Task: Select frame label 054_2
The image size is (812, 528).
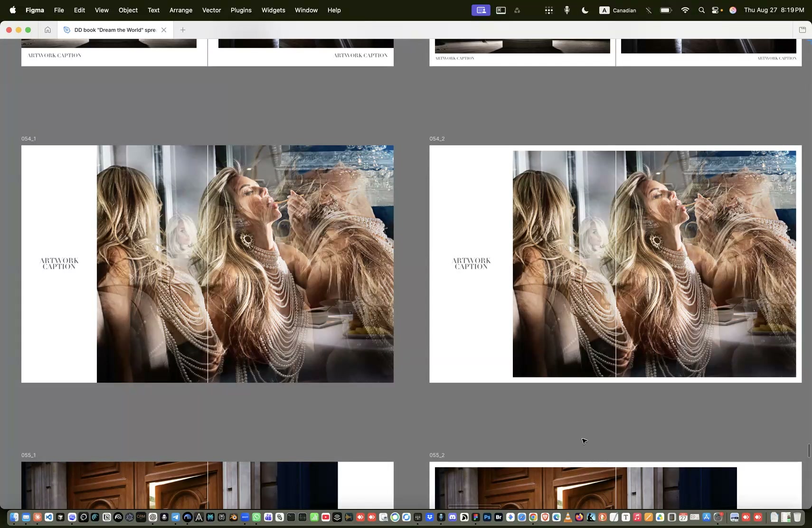Action: click(x=437, y=139)
